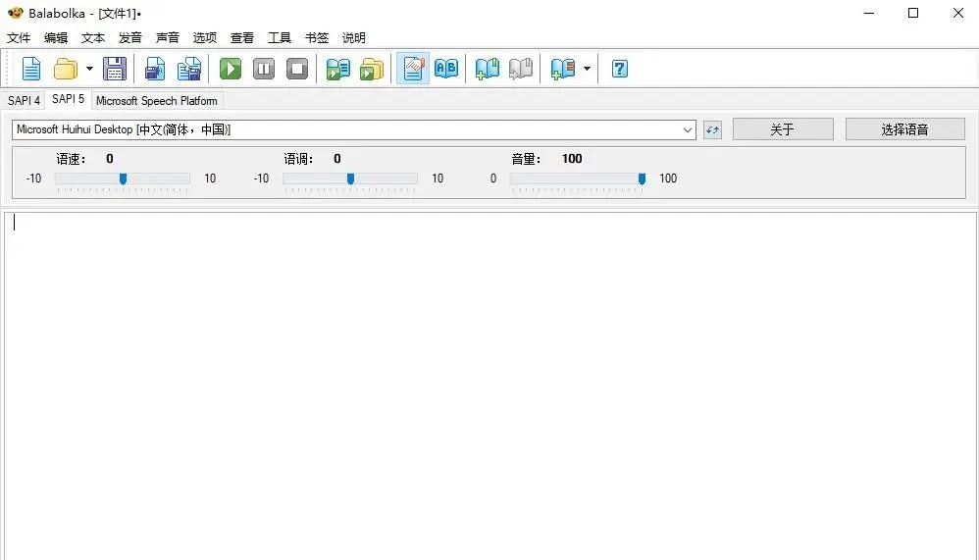Pause speech playback
This screenshot has width=979, height=560.
(x=264, y=69)
